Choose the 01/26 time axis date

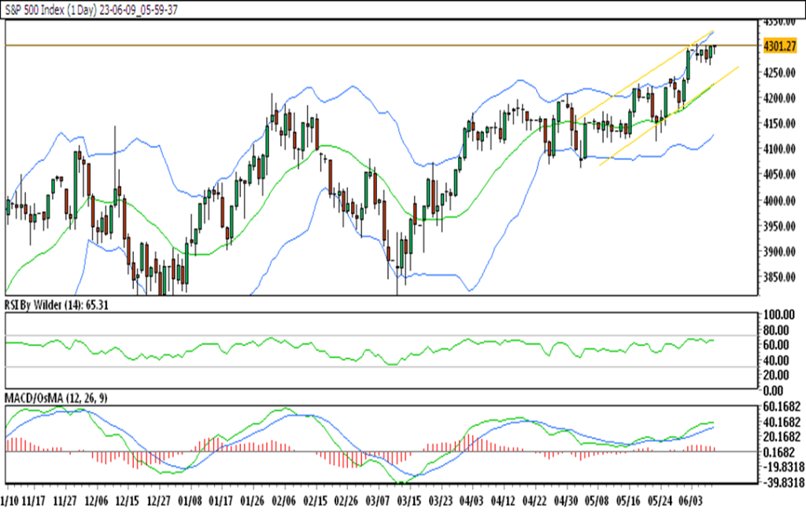pos(253,501)
